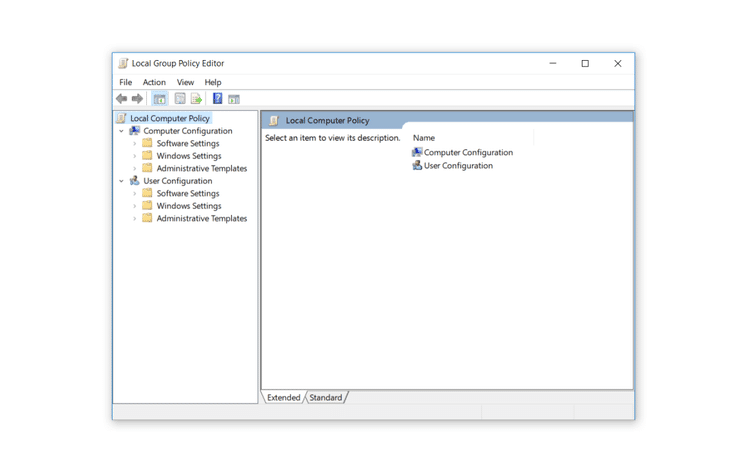
Task: Click the Local Group Policy Editor title icon
Action: 123,64
